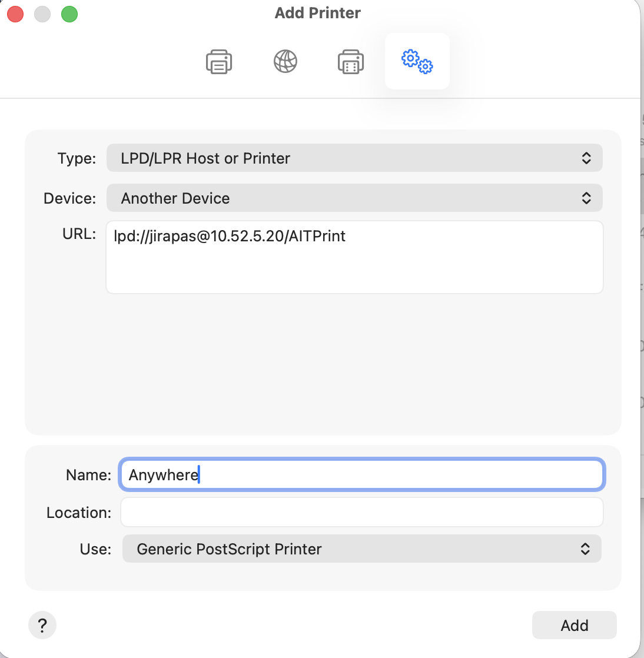
Task: Open the Use dropdown with Generic PostScript Printer
Action: pyautogui.click(x=360, y=549)
